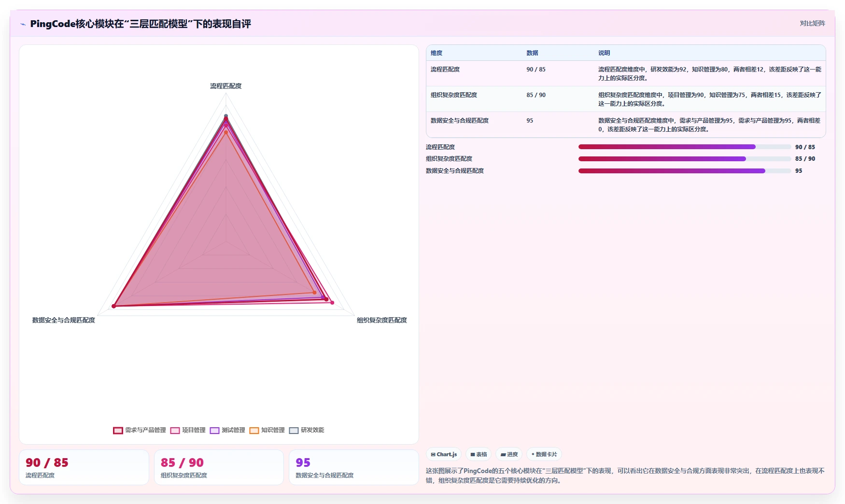Click the 90 / 85 label beside 流程匹配度 bar

pyautogui.click(x=805, y=147)
